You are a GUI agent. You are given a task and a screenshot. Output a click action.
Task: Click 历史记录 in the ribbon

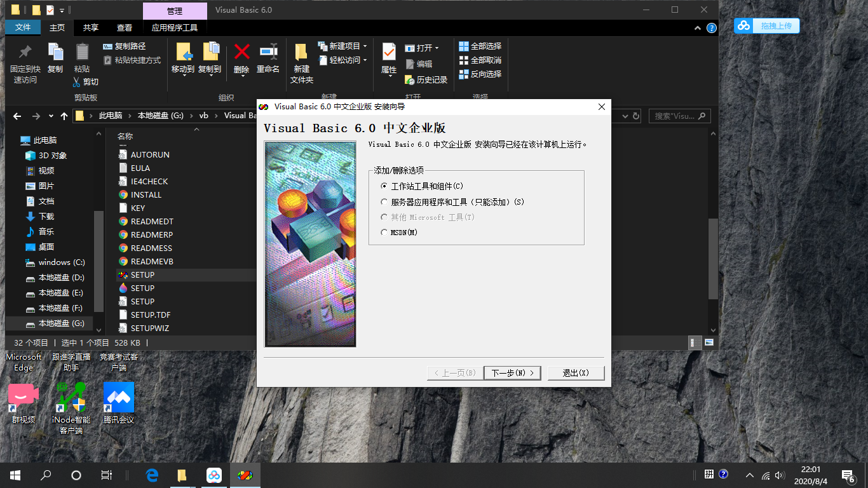click(426, 80)
